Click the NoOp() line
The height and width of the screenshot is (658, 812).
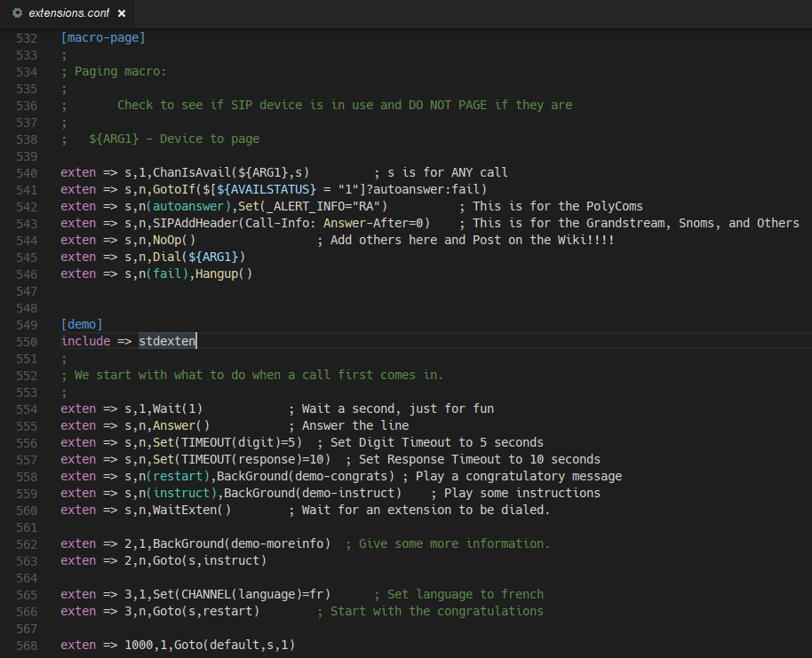point(128,240)
